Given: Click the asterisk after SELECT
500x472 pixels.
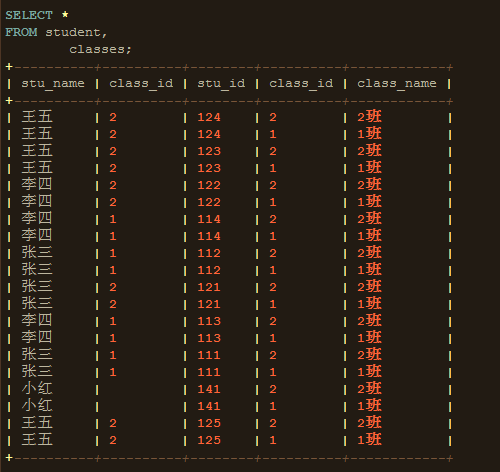Looking at the screenshot, I should point(65,15).
